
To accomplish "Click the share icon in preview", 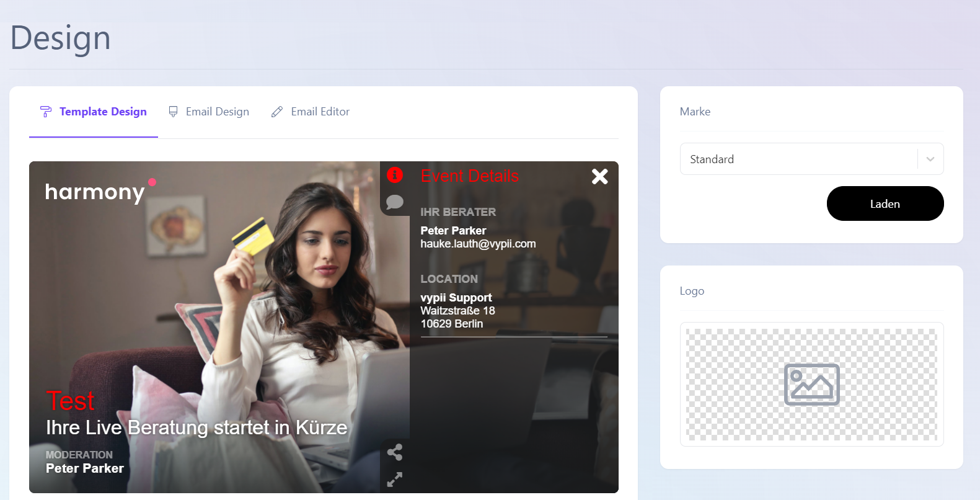I will [x=395, y=452].
